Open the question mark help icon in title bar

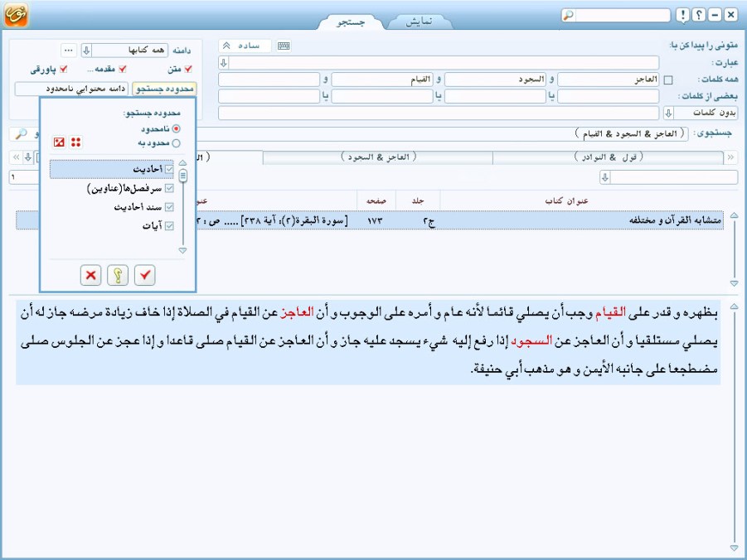(699, 15)
